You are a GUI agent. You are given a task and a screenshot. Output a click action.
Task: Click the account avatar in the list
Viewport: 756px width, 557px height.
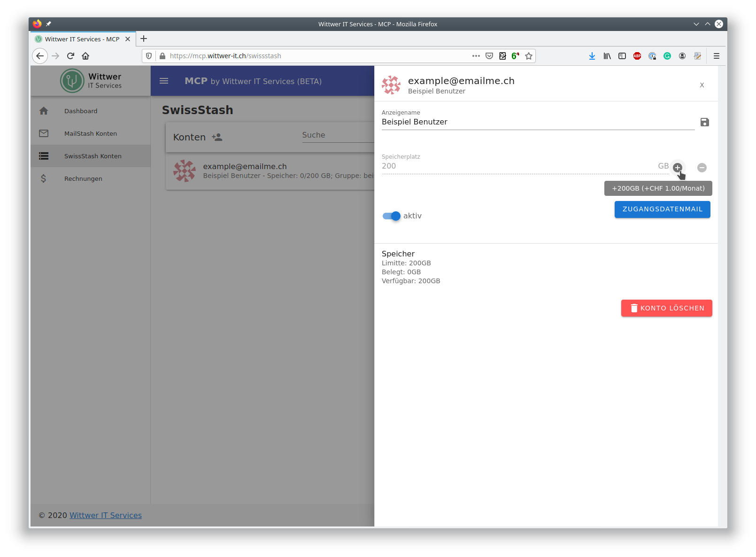click(x=185, y=171)
